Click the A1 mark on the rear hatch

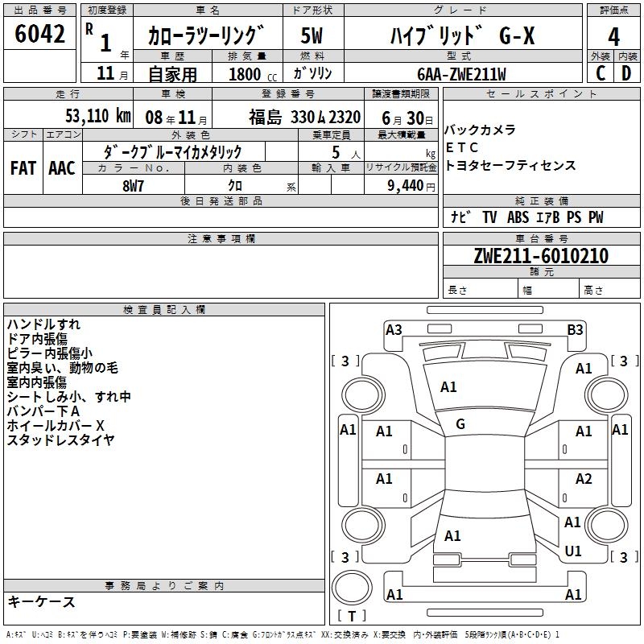(452, 535)
